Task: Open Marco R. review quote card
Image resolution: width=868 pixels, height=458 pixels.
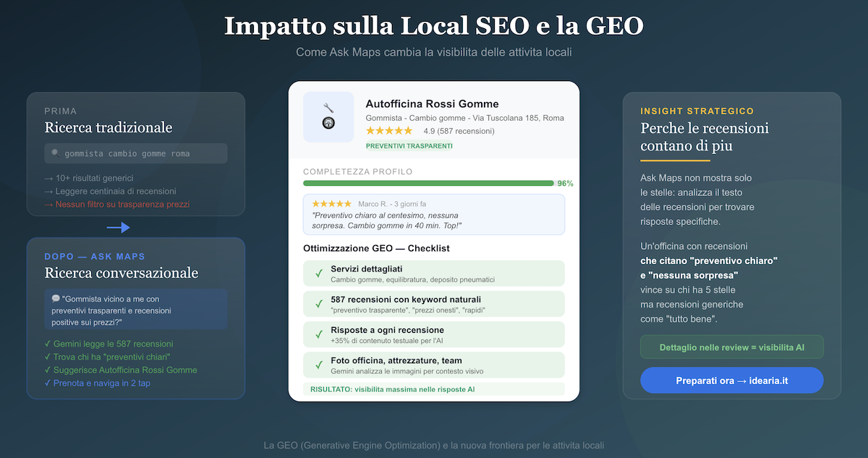Action: click(433, 214)
